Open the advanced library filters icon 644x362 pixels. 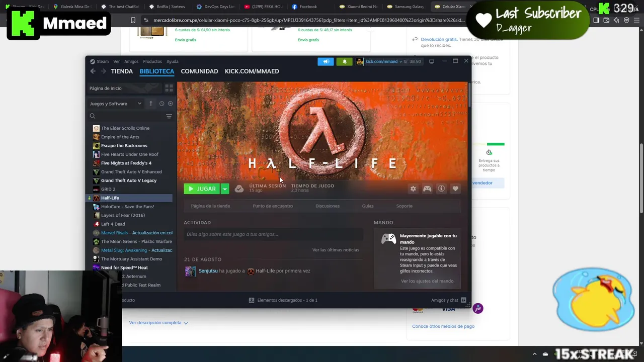click(x=169, y=116)
